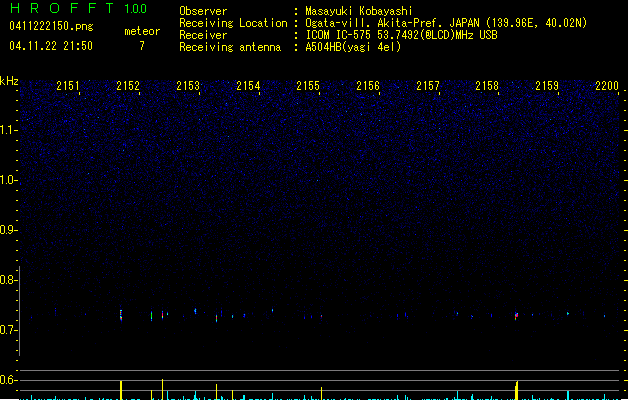This screenshot has height=400, width=629.
Task: Click the 0.8 kHz frequency label
Action: coord(8,280)
